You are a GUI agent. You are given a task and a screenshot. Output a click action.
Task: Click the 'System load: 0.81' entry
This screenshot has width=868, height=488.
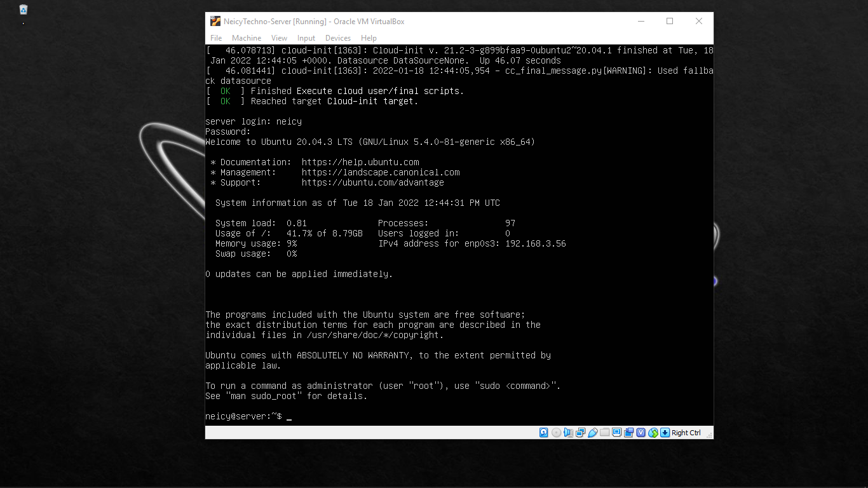261,223
